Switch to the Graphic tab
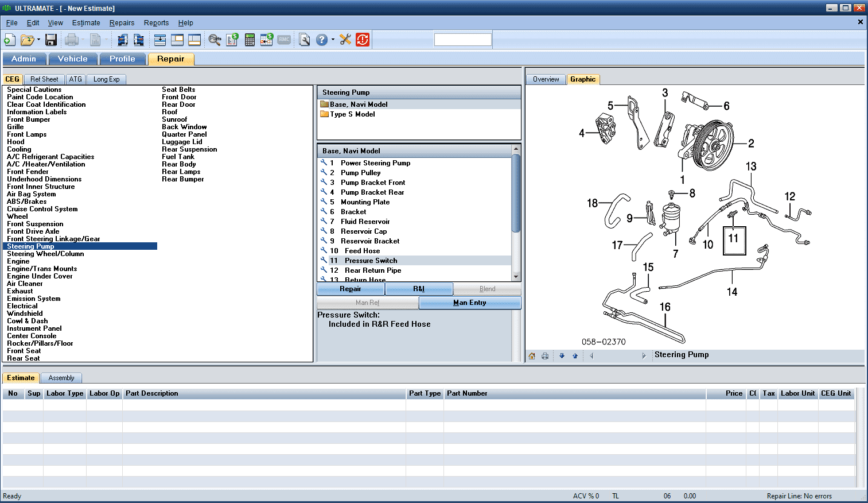 pos(583,79)
